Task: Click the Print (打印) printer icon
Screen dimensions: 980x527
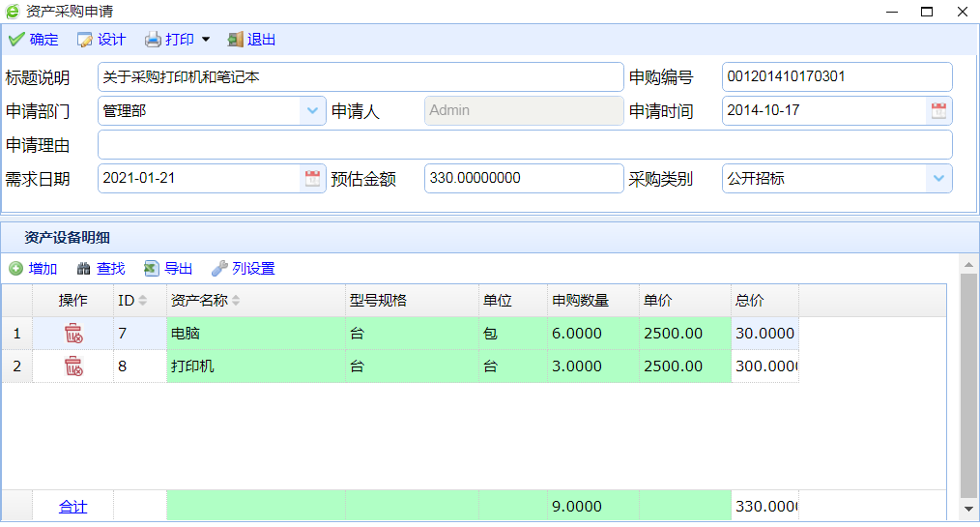Action: pyautogui.click(x=154, y=40)
